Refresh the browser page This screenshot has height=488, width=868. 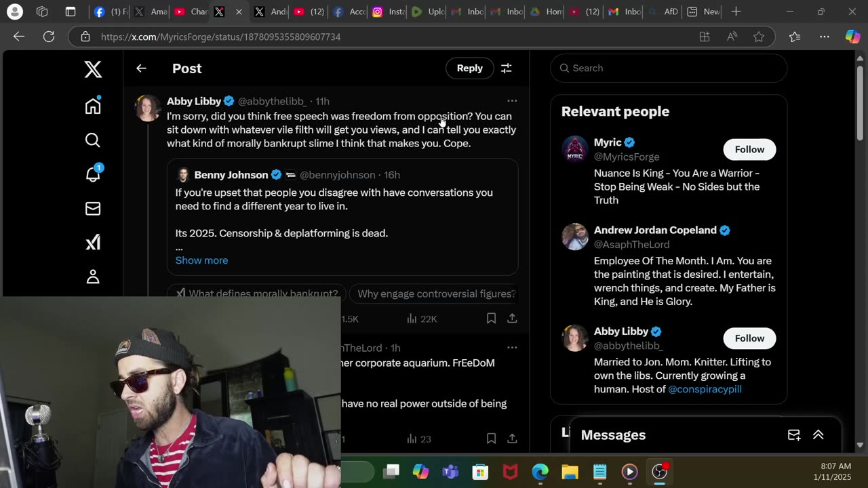tap(49, 37)
